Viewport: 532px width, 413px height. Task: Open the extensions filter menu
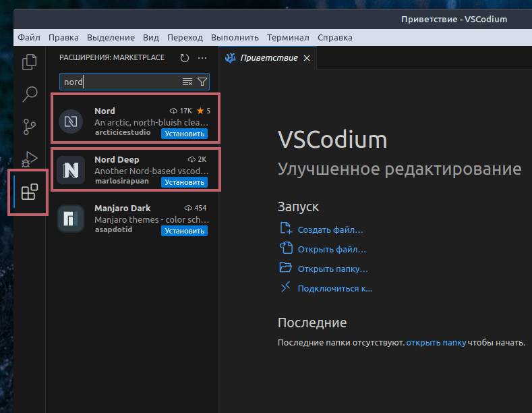202,82
